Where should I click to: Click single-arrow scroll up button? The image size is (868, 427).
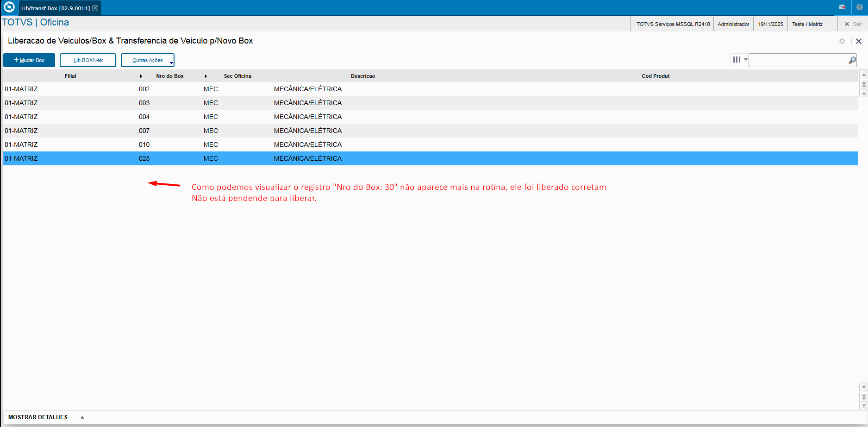863,93
